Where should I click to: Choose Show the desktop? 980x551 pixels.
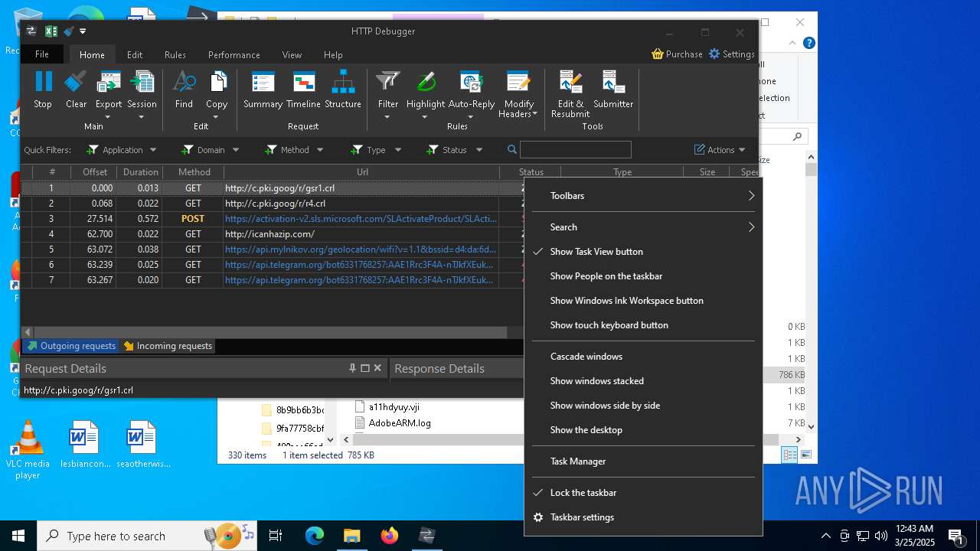[643, 430]
